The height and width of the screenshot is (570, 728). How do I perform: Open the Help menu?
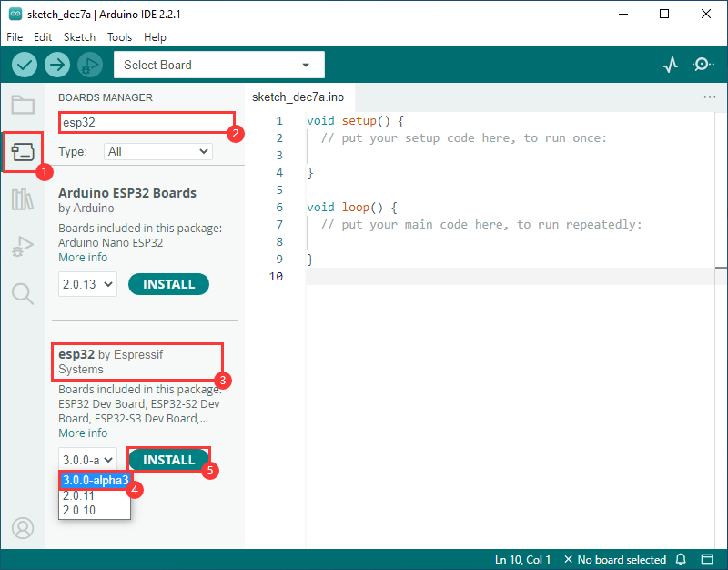(x=155, y=37)
